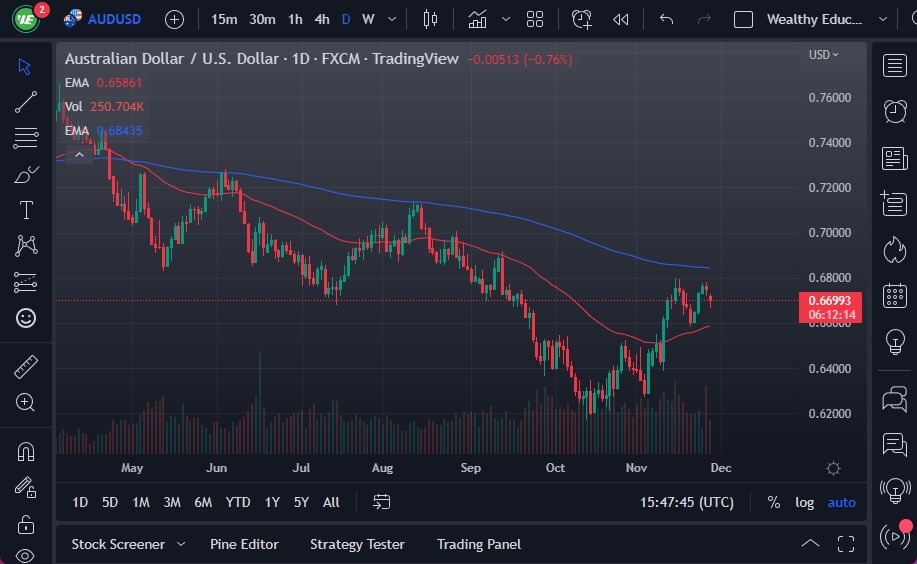
Task: Expand the Stock Screener dropdown arrow
Action: click(x=181, y=544)
